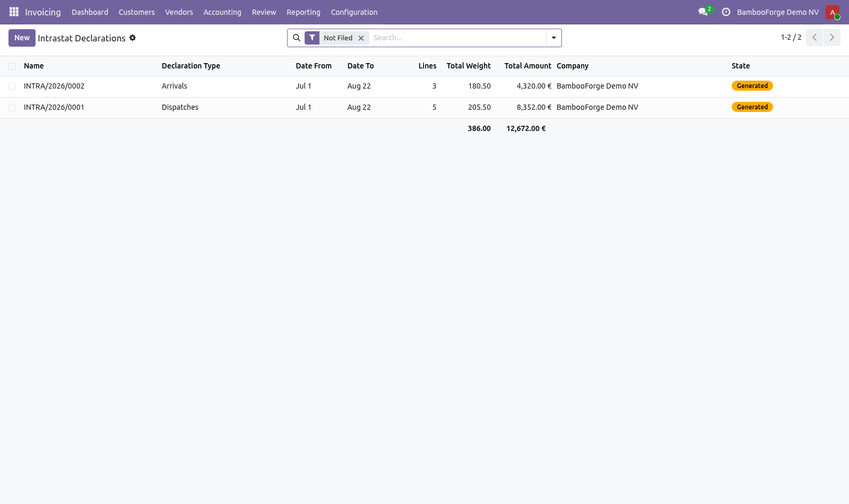Open the Configuration menu
This screenshot has height=504, width=849.
[354, 12]
